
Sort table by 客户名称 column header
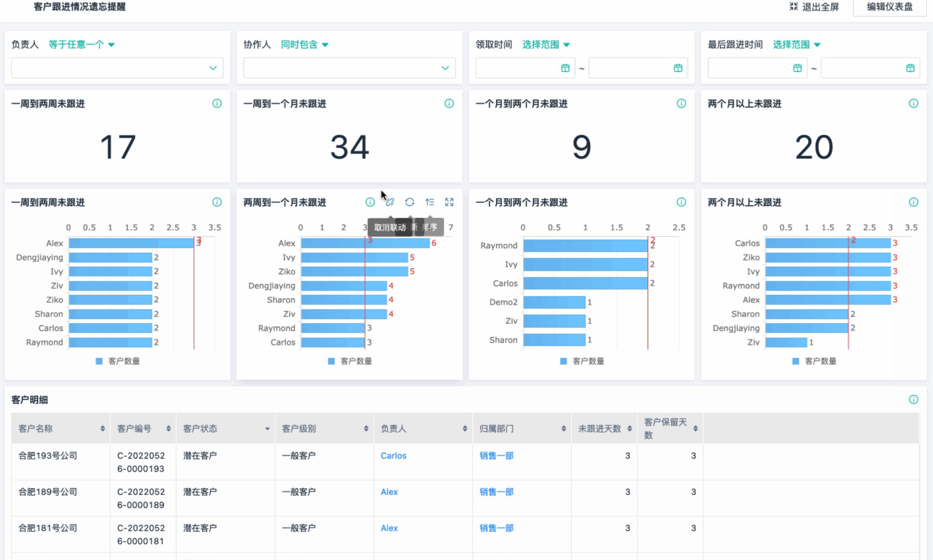(x=102, y=429)
